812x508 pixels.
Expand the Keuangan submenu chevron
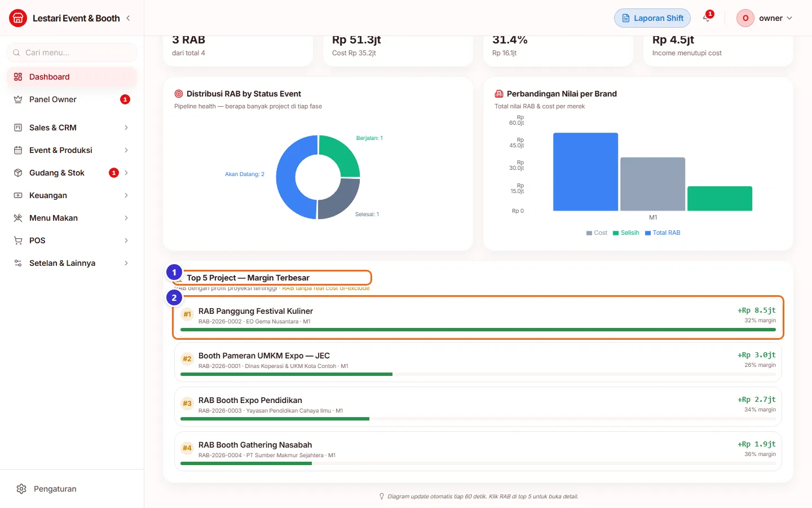pyautogui.click(x=126, y=195)
